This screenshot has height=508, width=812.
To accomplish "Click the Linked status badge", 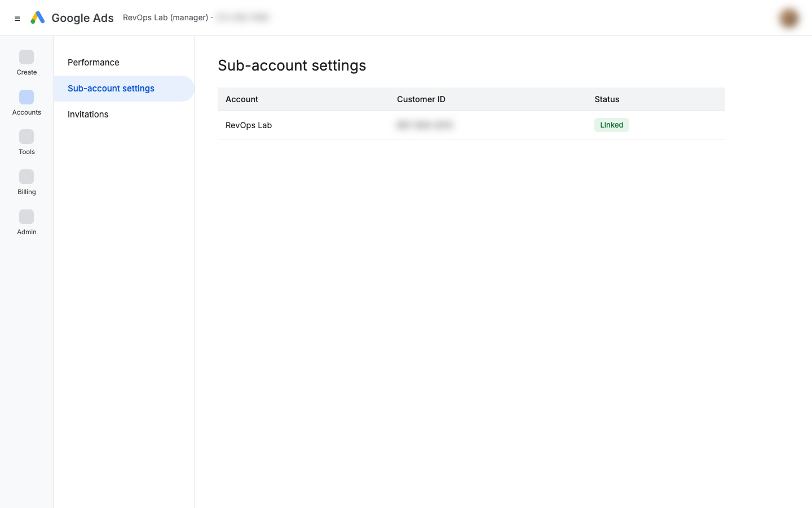I will (x=612, y=125).
